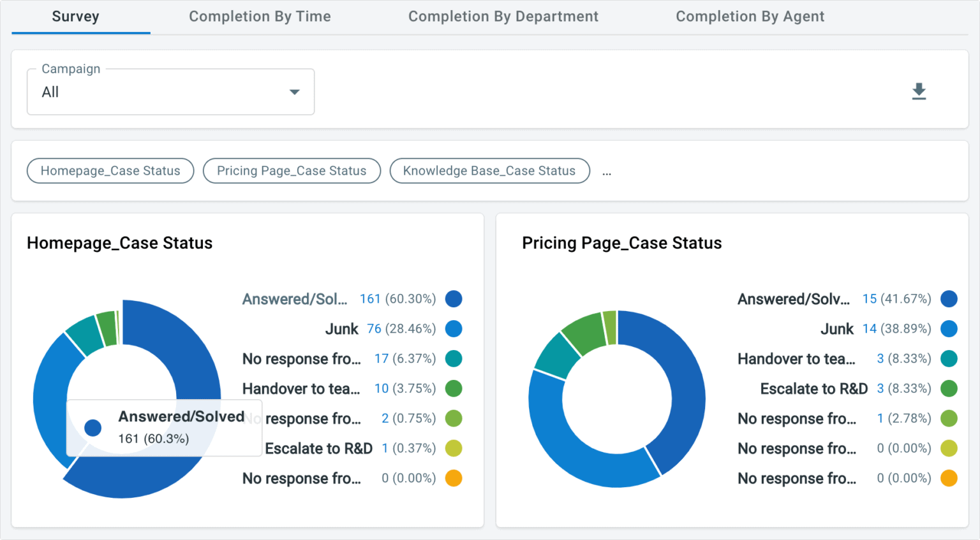Open the Campaign dropdown set to All
980x540 pixels.
(170, 92)
